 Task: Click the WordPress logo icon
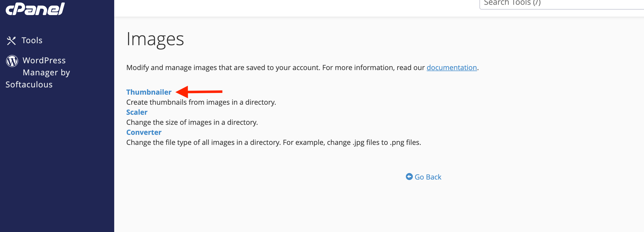click(x=12, y=61)
